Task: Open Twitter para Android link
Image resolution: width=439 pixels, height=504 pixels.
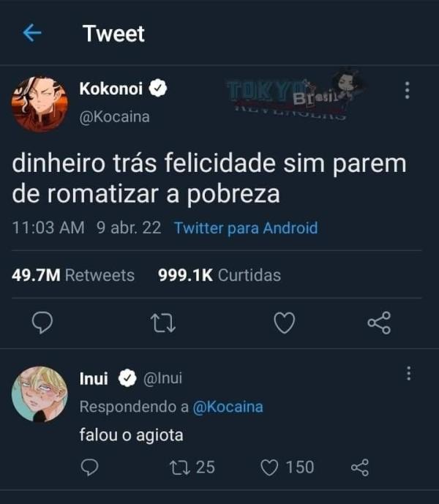Action: [x=246, y=227]
